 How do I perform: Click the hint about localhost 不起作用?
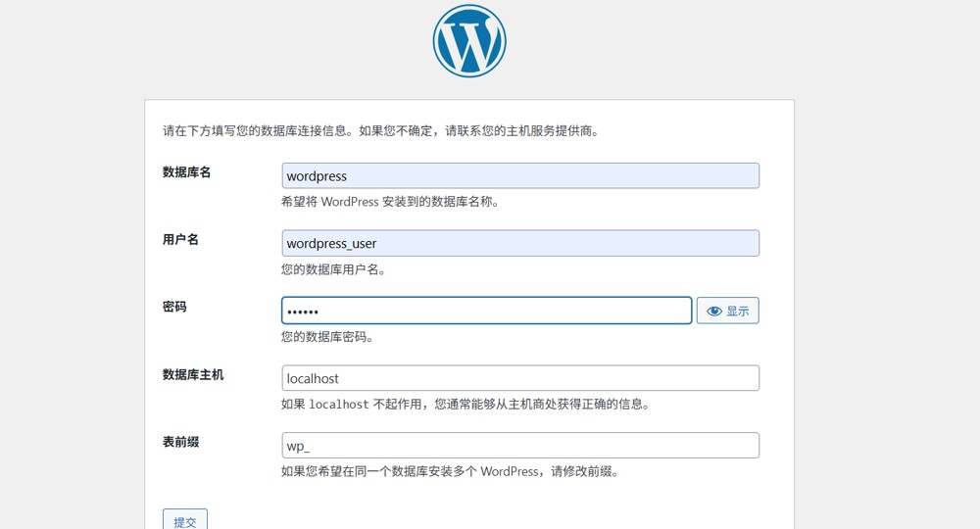click(465, 404)
